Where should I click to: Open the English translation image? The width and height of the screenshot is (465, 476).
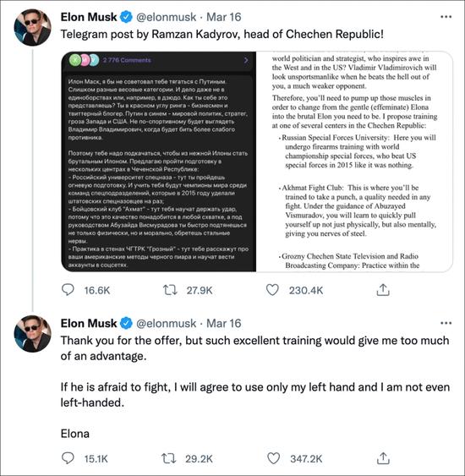pos(354,161)
